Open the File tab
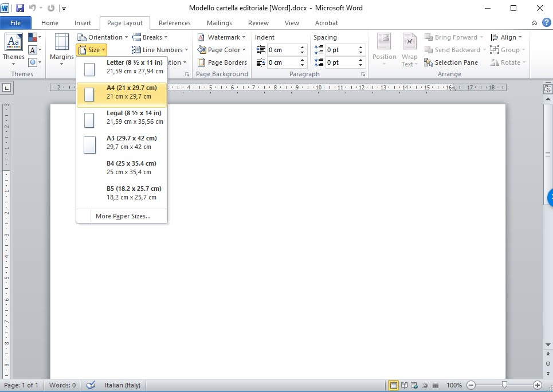This screenshot has height=392, width=553. pyautogui.click(x=15, y=23)
